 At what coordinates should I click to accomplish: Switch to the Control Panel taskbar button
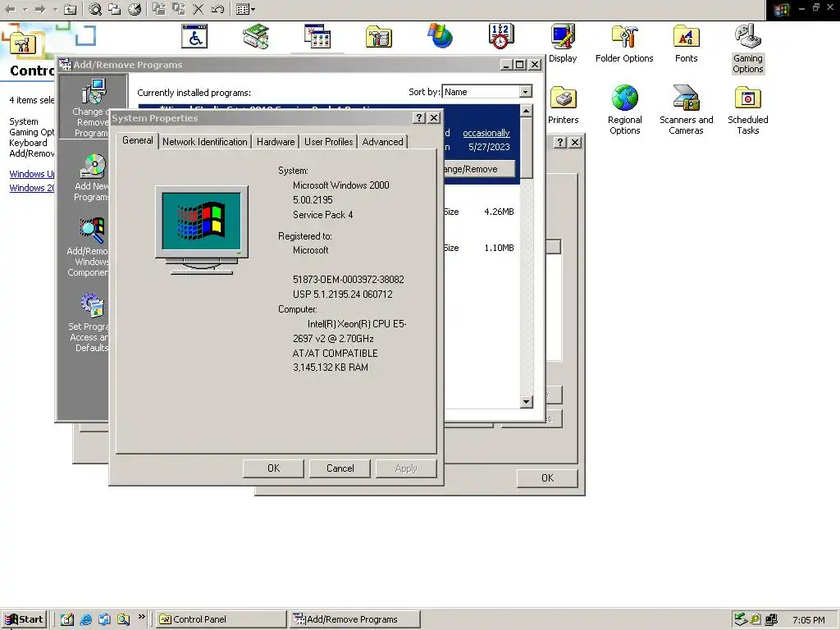tap(221, 619)
